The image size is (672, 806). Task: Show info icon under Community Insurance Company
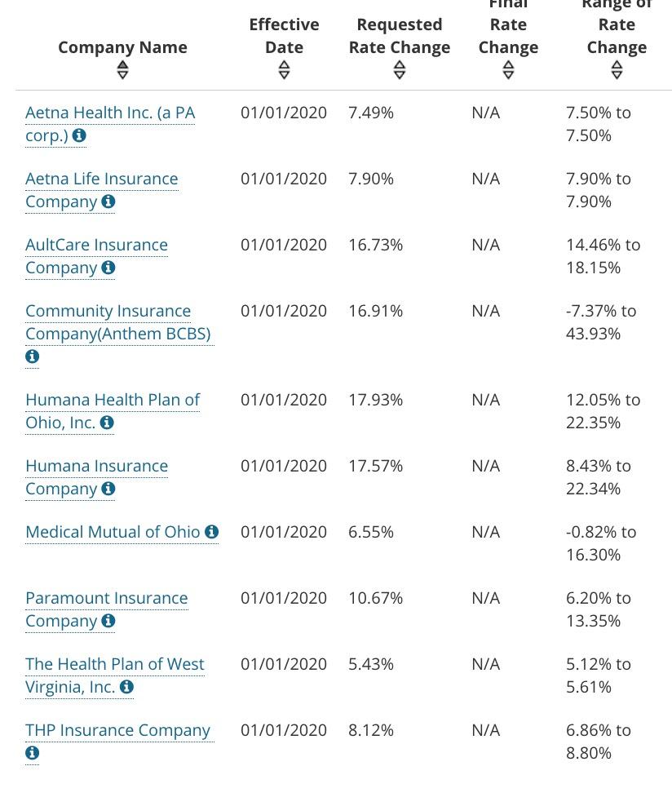[33, 356]
